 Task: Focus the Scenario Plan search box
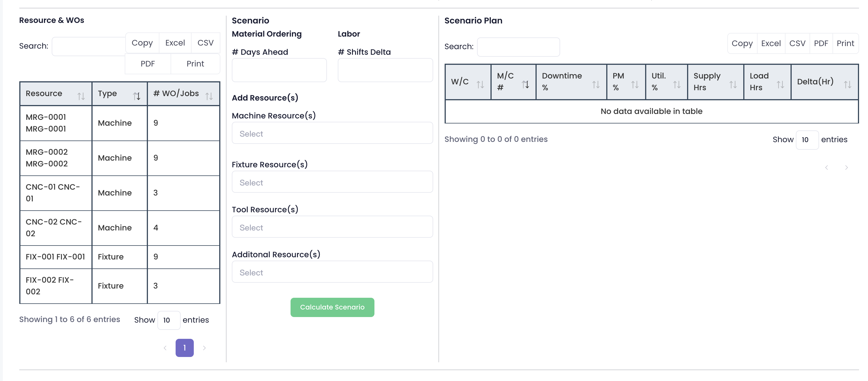pos(518,47)
